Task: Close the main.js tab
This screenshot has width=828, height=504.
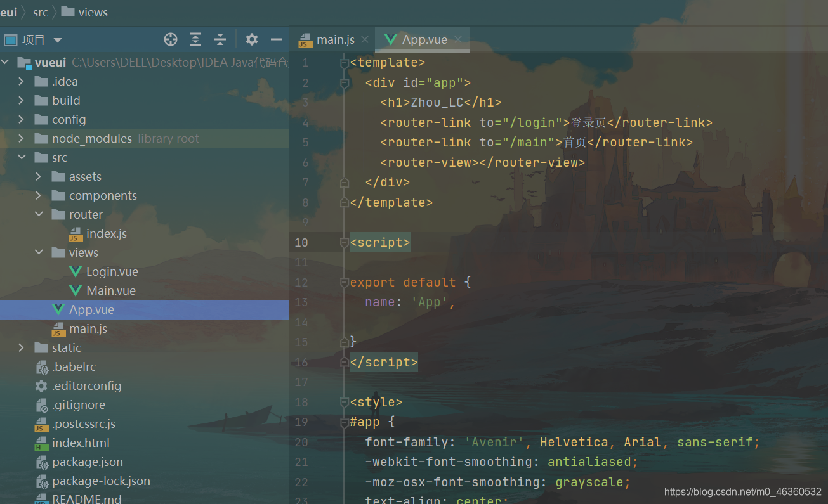Action: [x=365, y=39]
